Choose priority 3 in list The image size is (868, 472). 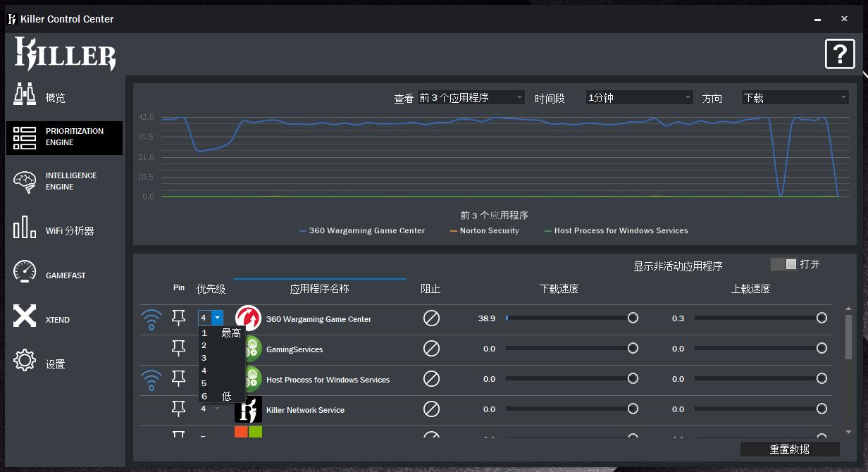tap(221, 358)
